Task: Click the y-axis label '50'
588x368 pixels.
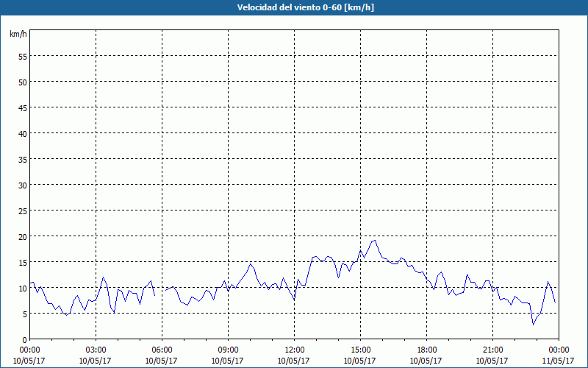Action: click(23, 82)
